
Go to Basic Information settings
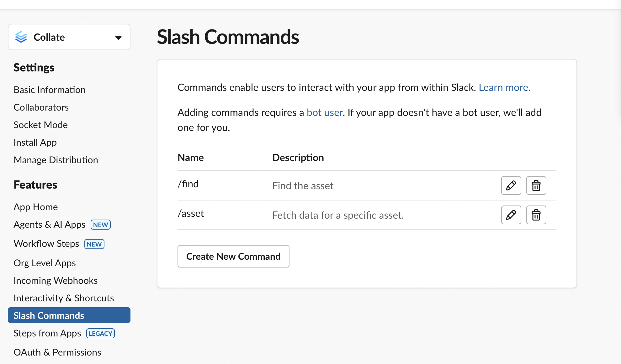pos(50,90)
